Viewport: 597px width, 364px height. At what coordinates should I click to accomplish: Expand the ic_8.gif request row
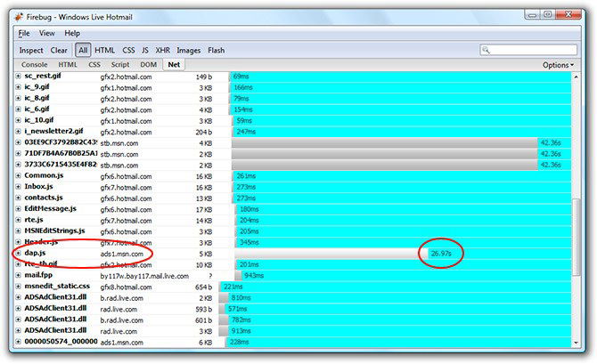point(18,98)
